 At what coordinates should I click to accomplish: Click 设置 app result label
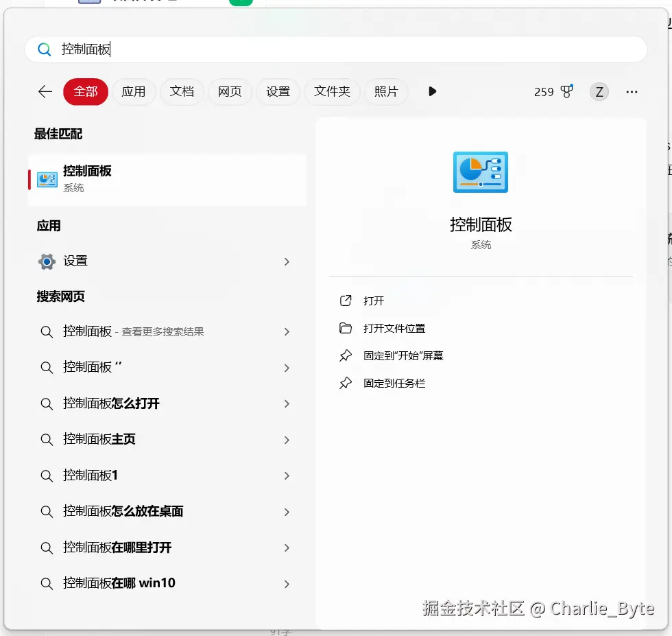pos(75,261)
